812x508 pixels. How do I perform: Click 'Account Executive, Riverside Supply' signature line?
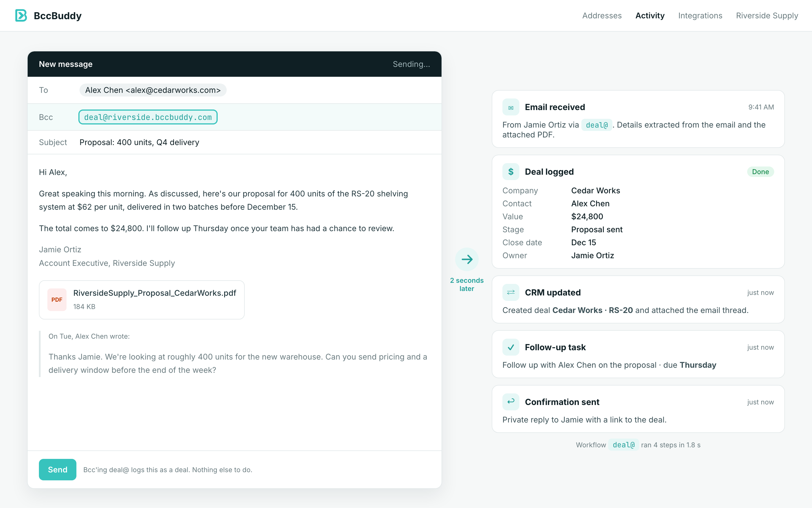tap(107, 263)
